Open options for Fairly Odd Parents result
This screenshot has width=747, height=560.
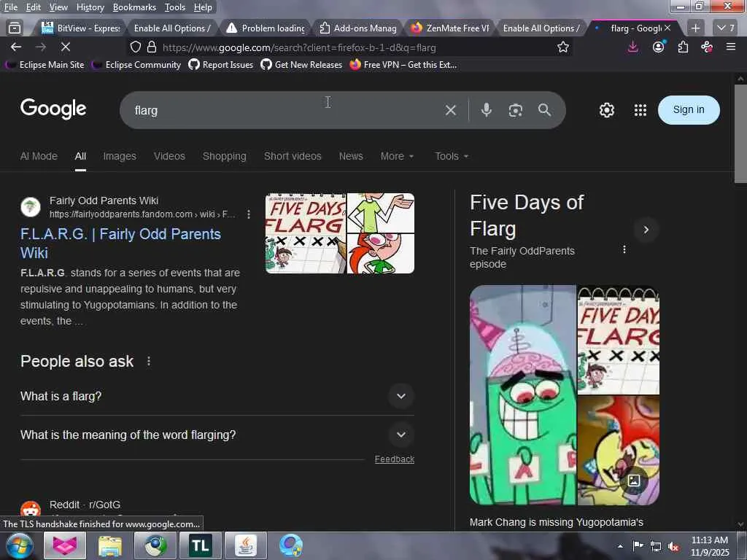[x=249, y=214]
